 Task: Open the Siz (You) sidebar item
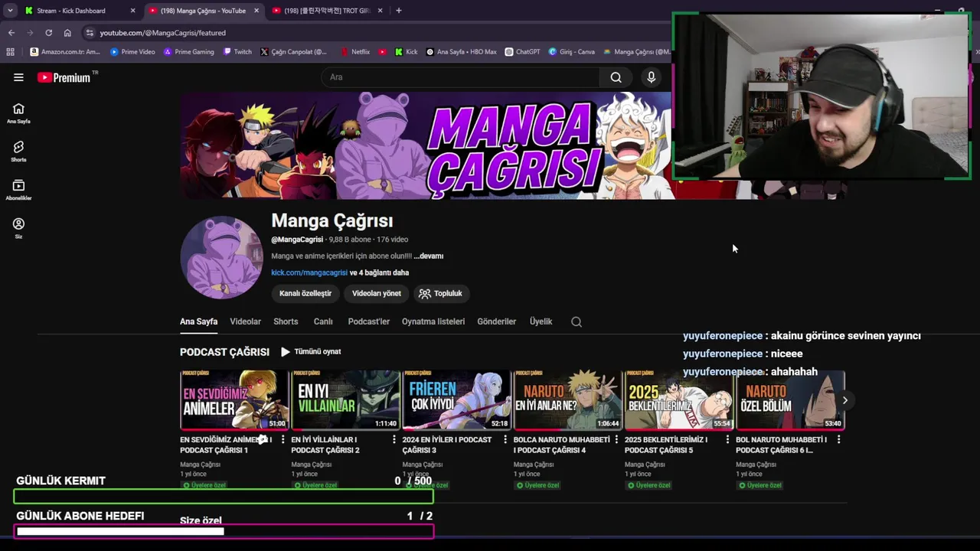(18, 228)
